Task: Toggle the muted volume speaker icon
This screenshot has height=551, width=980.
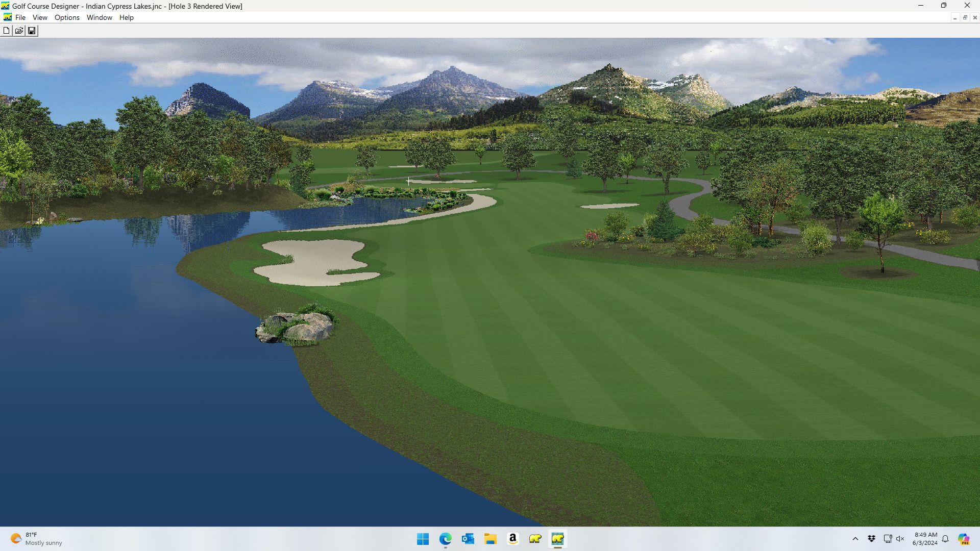Action: 900,539
